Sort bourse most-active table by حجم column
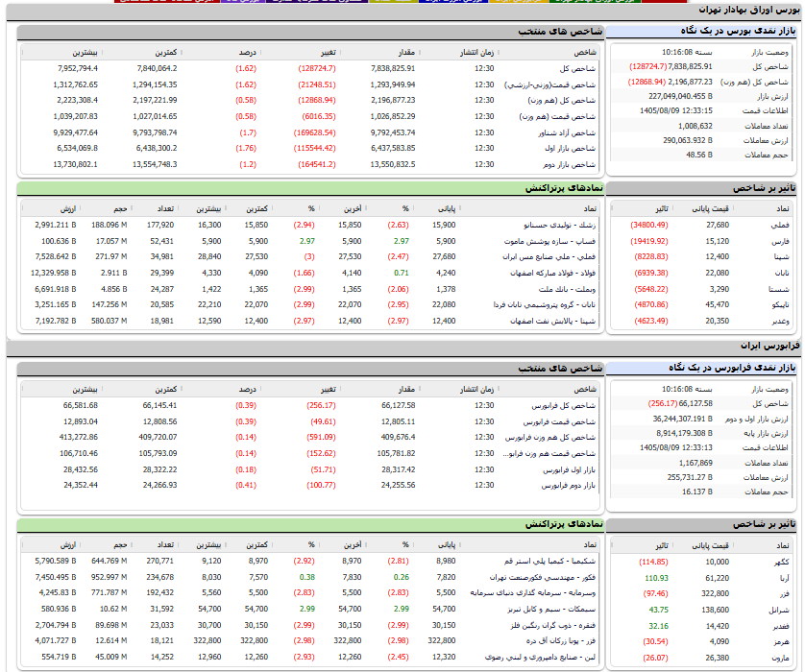805x672 pixels. [120, 208]
